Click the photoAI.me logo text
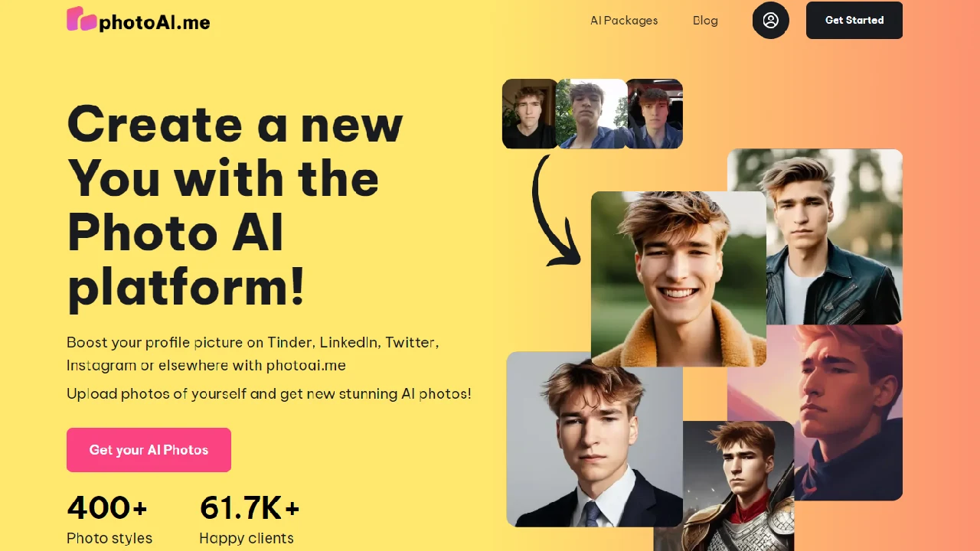Viewport: 980px width, 551px height. (154, 22)
